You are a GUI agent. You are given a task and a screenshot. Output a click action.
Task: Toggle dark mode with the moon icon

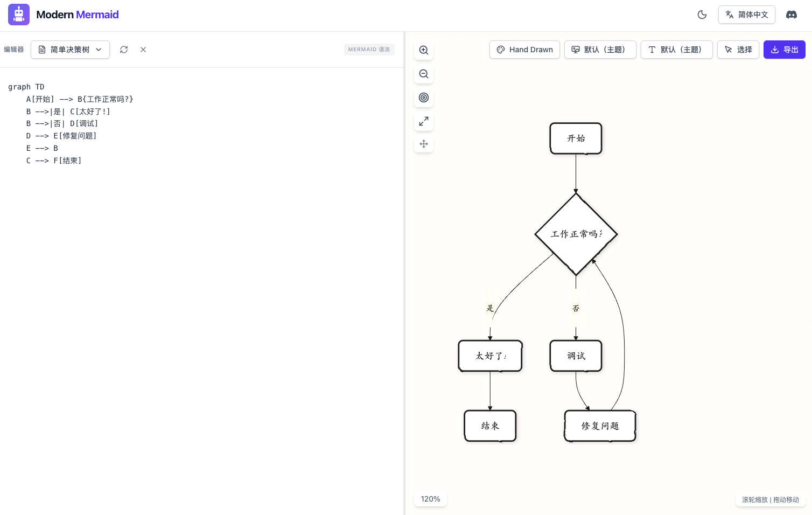click(702, 15)
